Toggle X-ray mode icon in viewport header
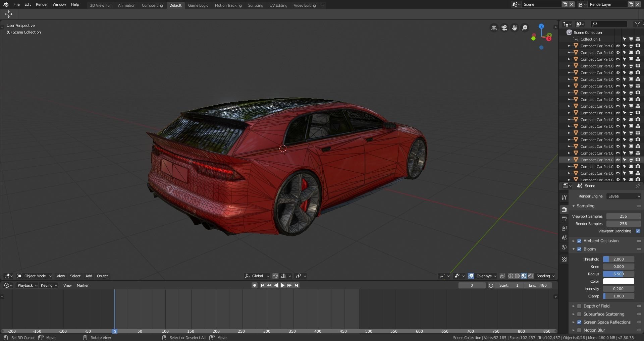This screenshot has width=644, height=341. [502, 276]
